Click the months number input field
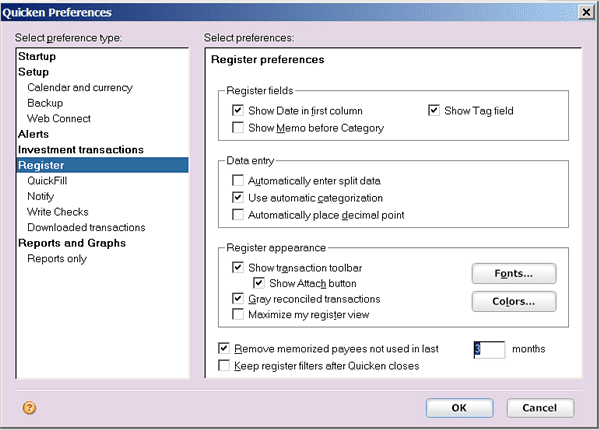Viewport: 600px width, 430px height. 489,349
